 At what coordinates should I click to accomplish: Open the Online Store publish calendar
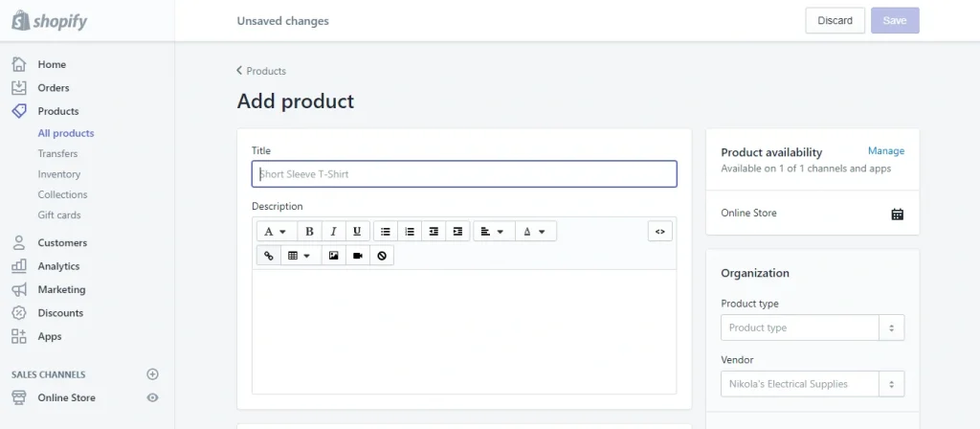click(897, 214)
